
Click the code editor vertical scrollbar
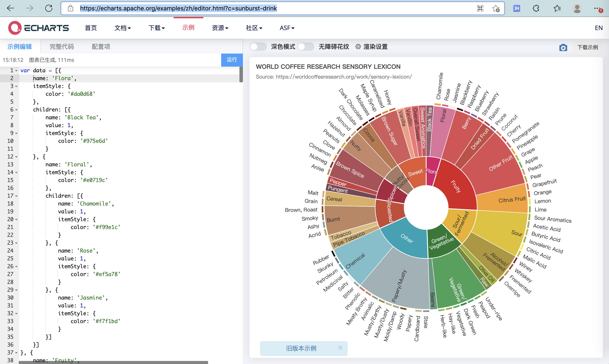click(x=241, y=74)
